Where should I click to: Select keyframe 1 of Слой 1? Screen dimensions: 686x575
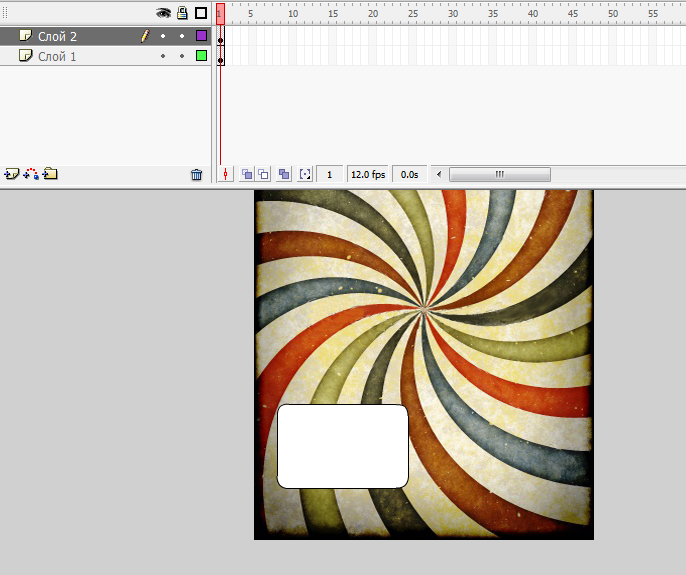tap(220, 56)
